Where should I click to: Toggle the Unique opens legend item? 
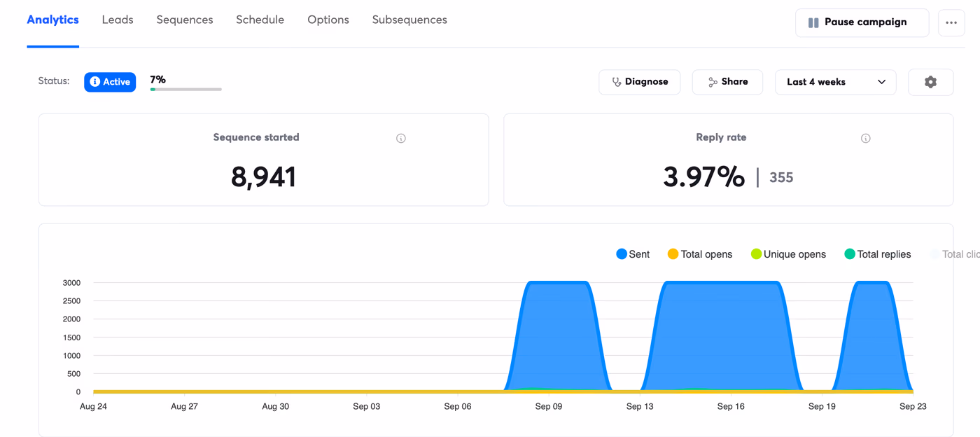pos(788,254)
